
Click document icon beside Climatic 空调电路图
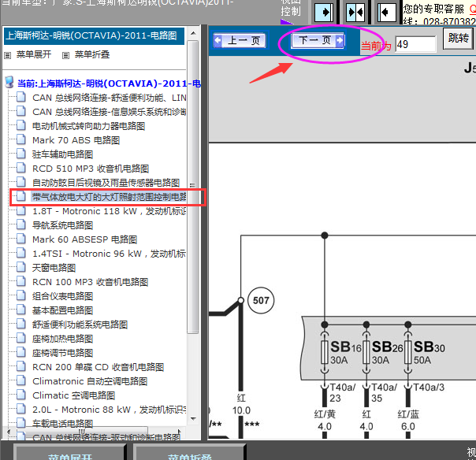tap(21, 395)
